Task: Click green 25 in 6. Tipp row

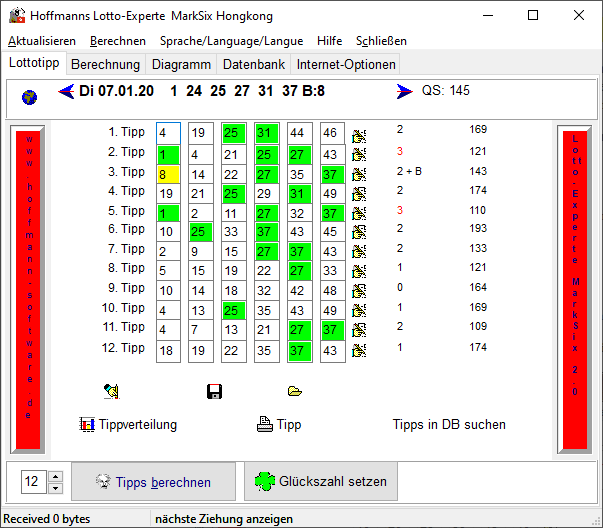Action: coord(201,232)
